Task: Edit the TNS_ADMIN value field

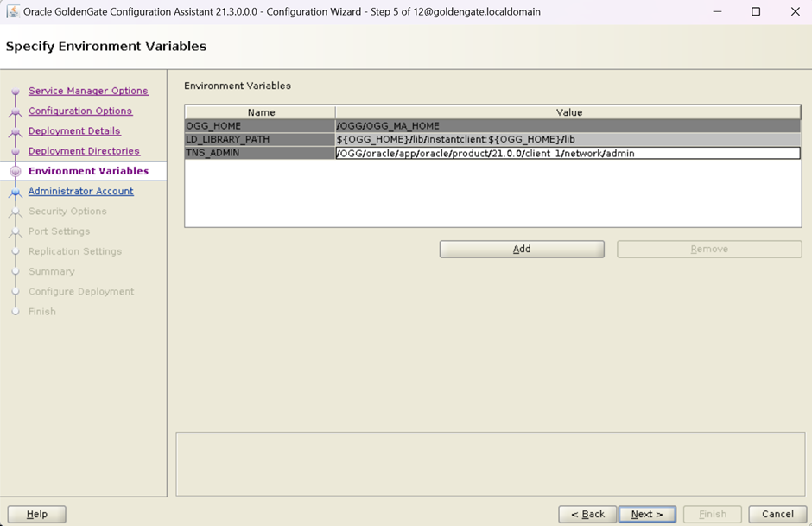Action: tap(568, 154)
